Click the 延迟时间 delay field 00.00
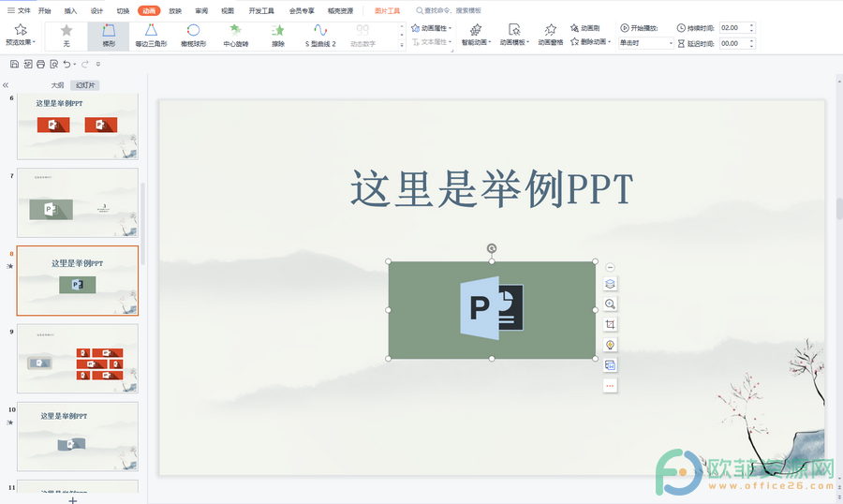Image resolution: width=843 pixels, height=504 pixels. (x=732, y=44)
